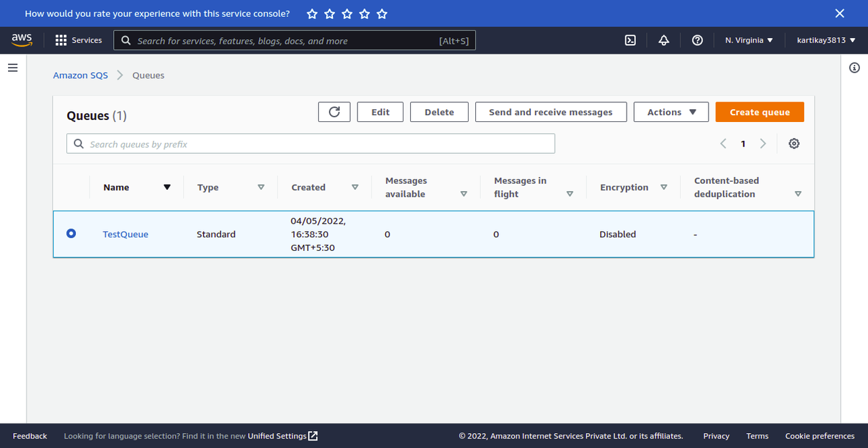Open the Services grid menu

79,41
